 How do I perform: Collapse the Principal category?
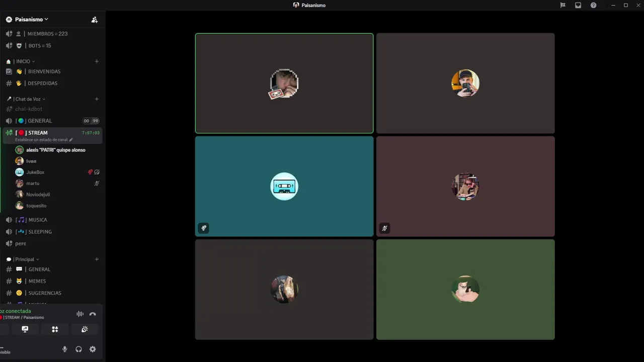(x=24, y=259)
